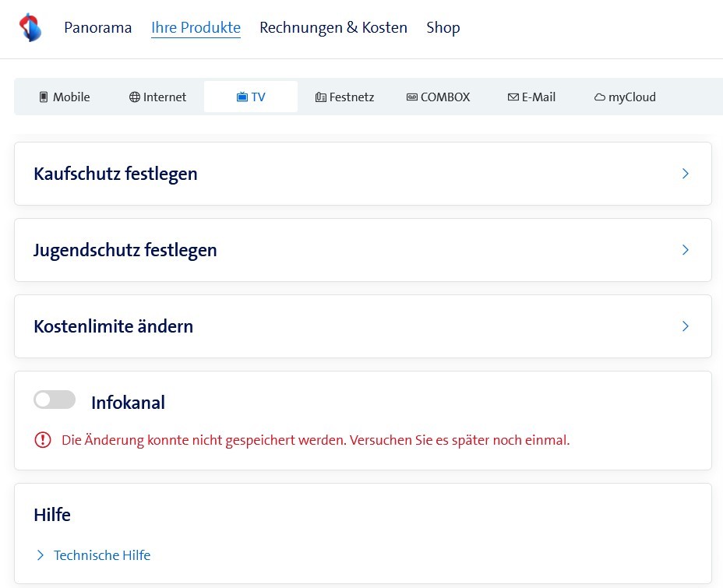The image size is (723, 588).
Task: Toggle the Infokanal switch
Action: (55, 400)
